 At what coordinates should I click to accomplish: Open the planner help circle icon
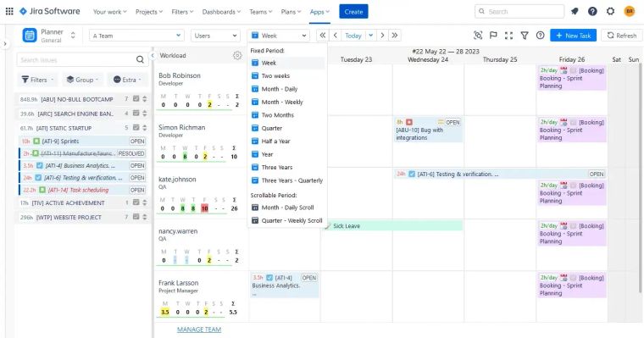coord(540,36)
